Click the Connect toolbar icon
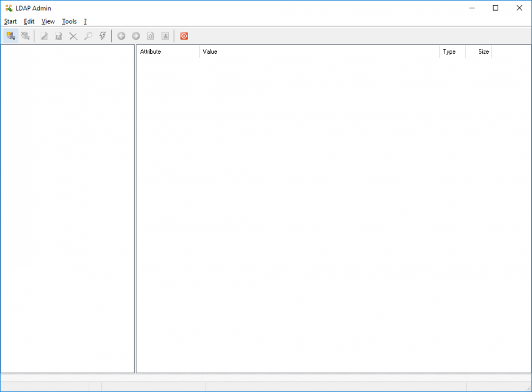The height and width of the screenshot is (392, 532). click(x=11, y=36)
